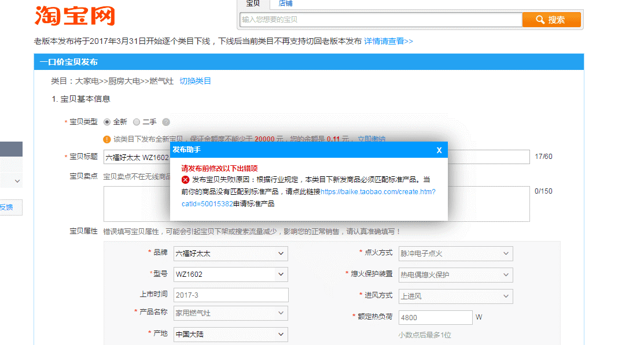Select the 二手 radio button
This screenshot has width=644, height=345.
[x=137, y=122]
